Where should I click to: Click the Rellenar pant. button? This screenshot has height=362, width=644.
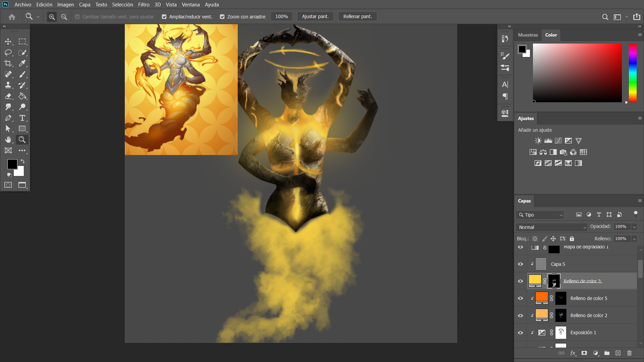click(x=358, y=16)
